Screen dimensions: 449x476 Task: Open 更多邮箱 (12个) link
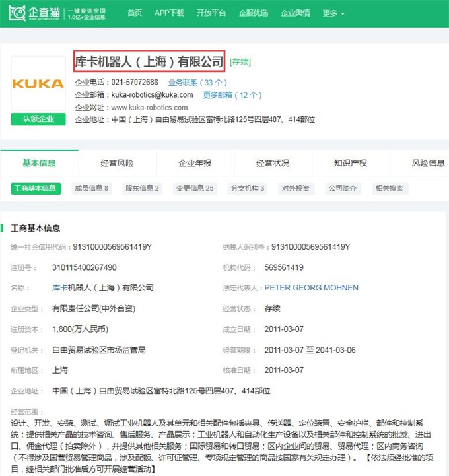(232, 95)
